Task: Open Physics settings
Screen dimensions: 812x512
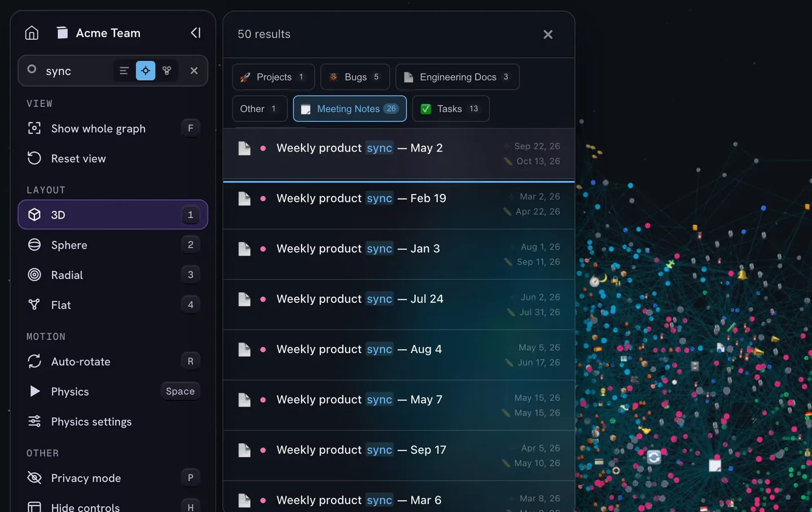Action: pos(113,422)
